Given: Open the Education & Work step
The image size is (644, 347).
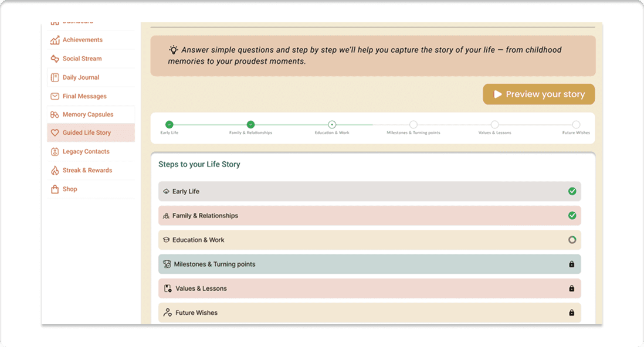Looking at the screenshot, I should pos(369,240).
